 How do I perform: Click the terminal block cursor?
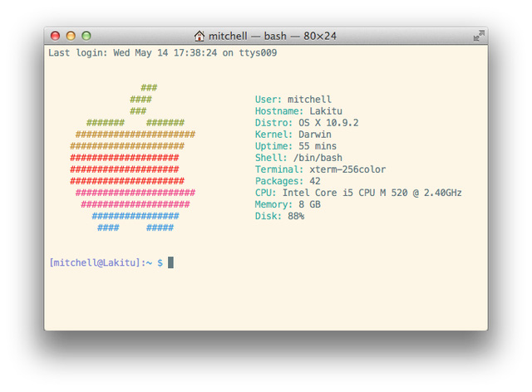170,262
